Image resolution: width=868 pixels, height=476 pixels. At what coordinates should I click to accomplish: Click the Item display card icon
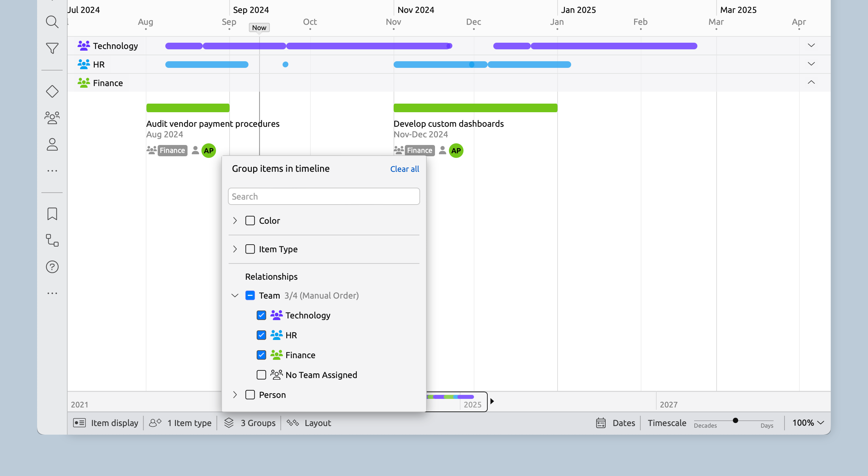80,423
